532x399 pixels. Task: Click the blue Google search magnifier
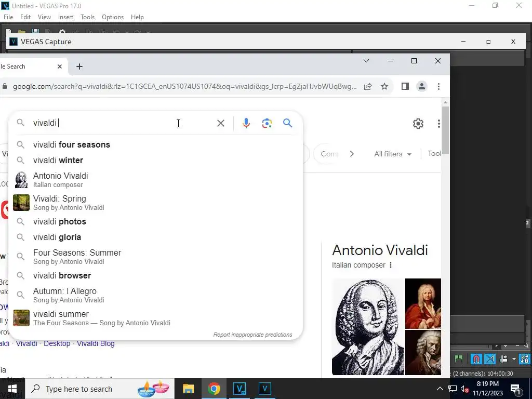287,123
